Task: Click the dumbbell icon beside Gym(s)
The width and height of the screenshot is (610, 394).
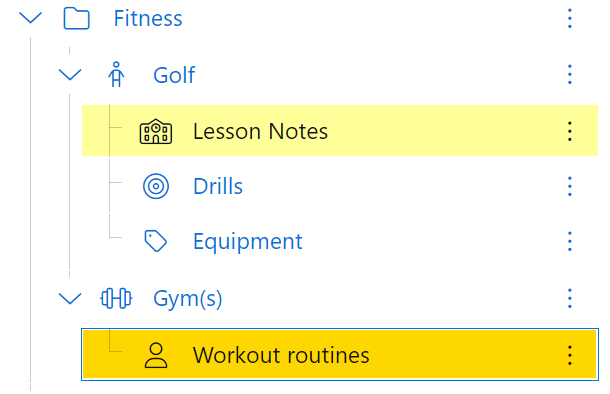Action: coord(116,298)
